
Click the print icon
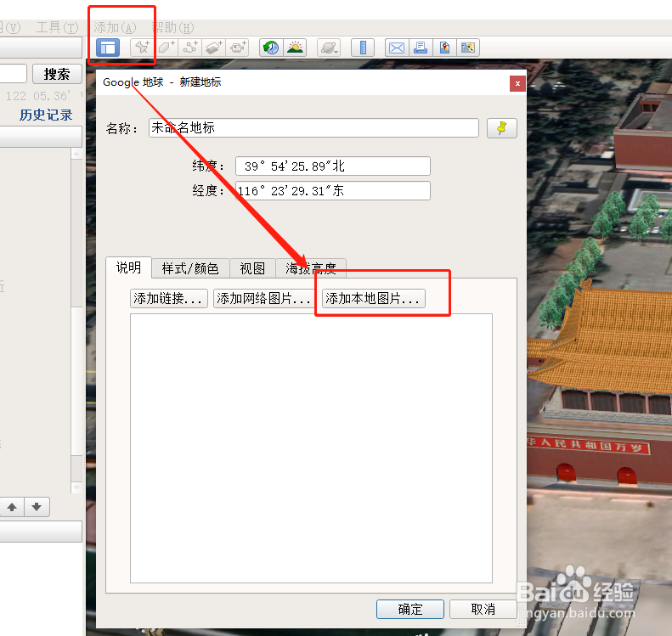[421, 48]
